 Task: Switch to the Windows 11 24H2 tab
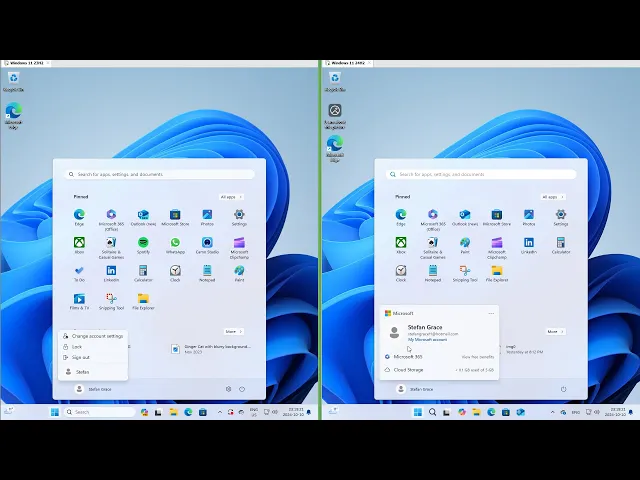pyautogui.click(x=347, y=63)
